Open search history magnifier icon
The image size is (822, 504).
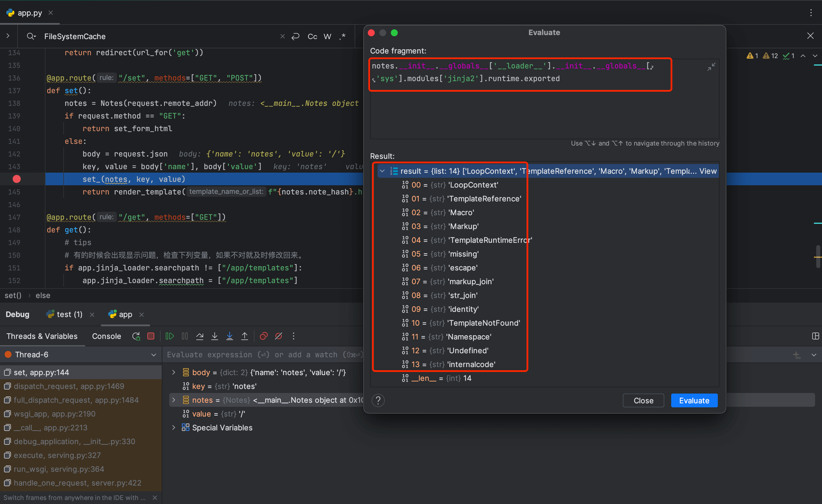tap(31, 36)
